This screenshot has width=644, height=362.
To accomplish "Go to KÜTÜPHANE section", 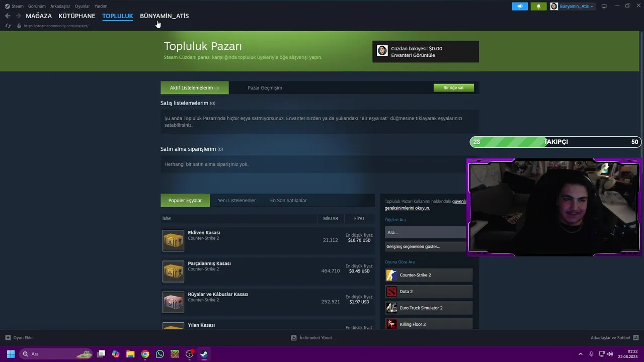I will (x=77, y=16).
